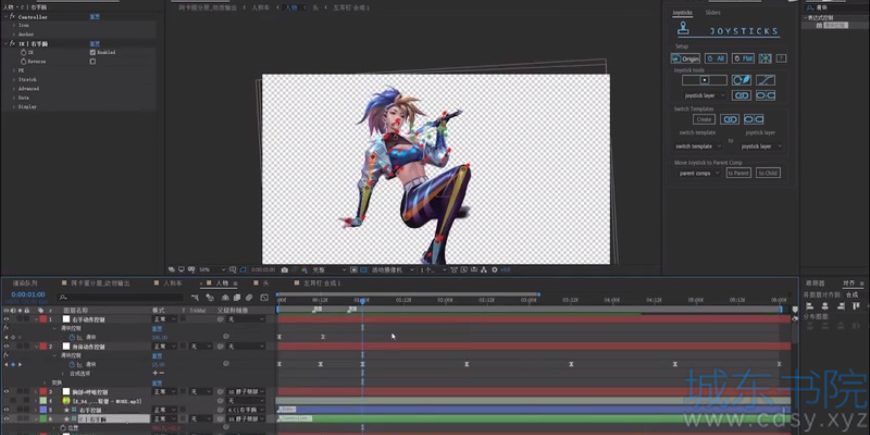Open the joystick layer dropdown in Switch Templates

pos(761,146)
